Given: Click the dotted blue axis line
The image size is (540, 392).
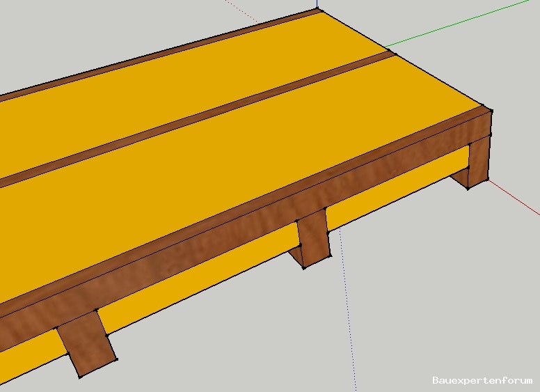Looking at the screenshot, I should 348,310.
